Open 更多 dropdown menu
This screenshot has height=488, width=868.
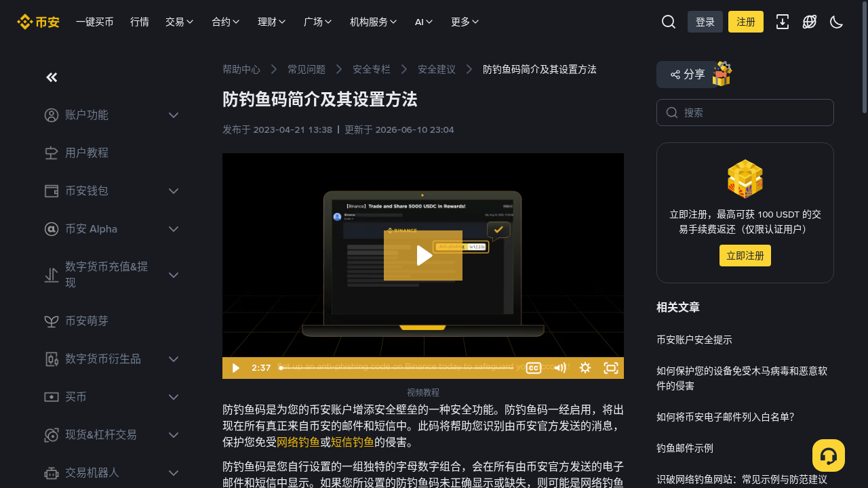[x=465, y=22]
